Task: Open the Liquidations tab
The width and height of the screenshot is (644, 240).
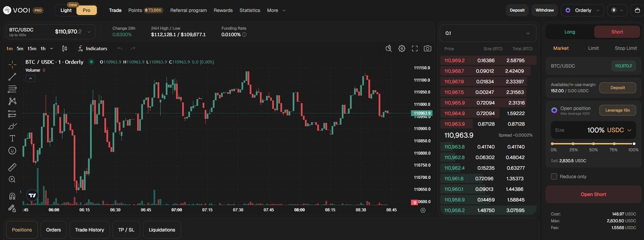Action: [x=162, y=230]
